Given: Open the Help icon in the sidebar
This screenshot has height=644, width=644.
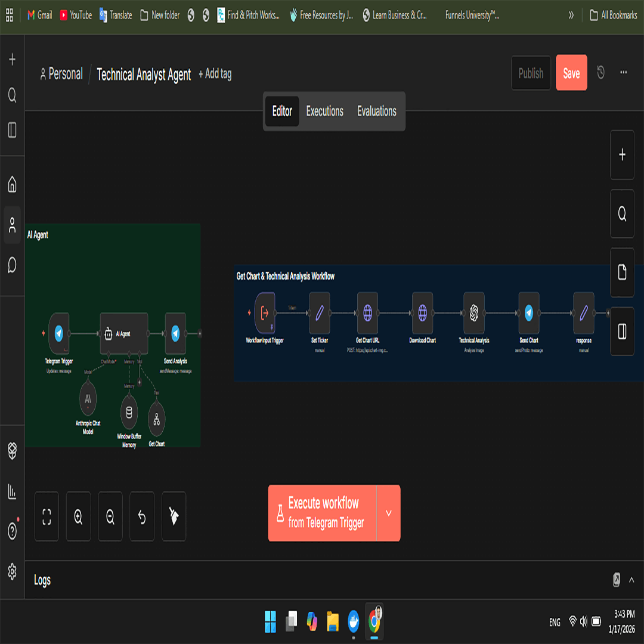Looking at the screenshot, I should [12, 532].
